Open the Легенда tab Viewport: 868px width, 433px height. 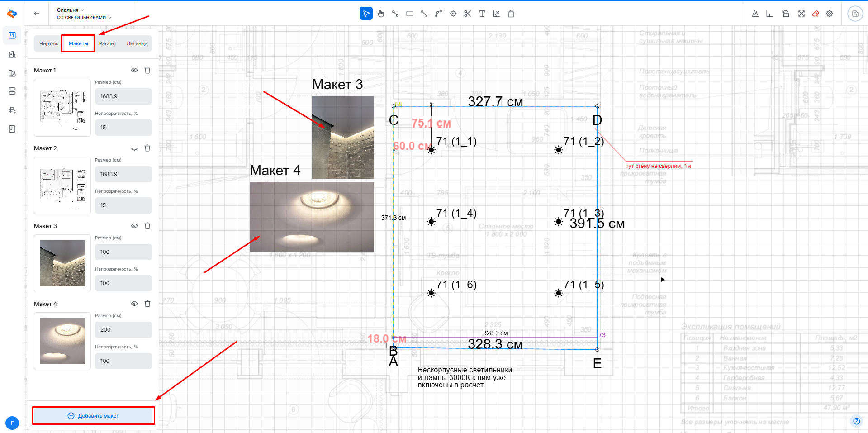tap(137, 43)
